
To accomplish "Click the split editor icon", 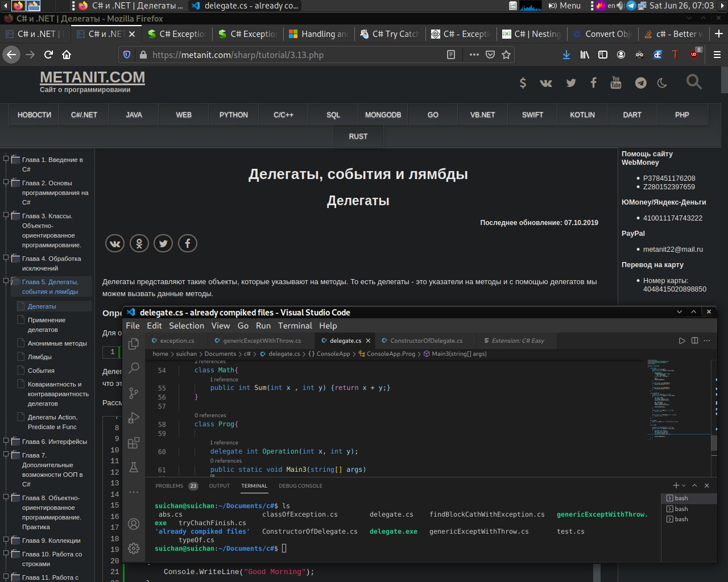I will click(x=694, y=340).
